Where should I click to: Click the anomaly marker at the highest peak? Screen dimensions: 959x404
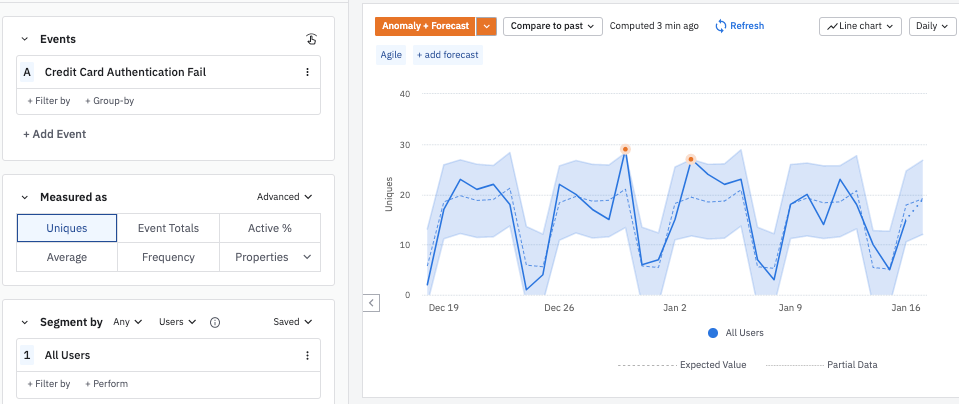pos(625,150)
